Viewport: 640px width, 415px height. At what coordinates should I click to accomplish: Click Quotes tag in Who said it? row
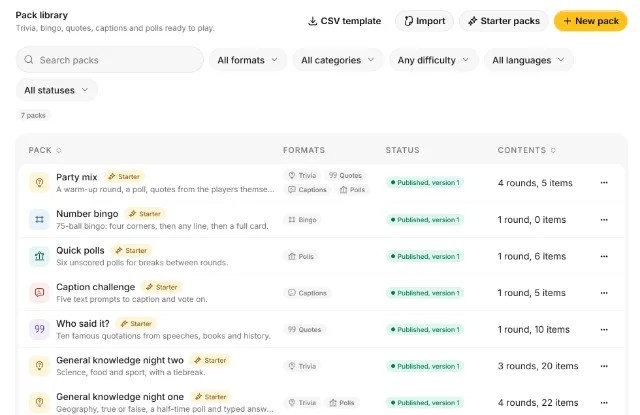point(304,329)
